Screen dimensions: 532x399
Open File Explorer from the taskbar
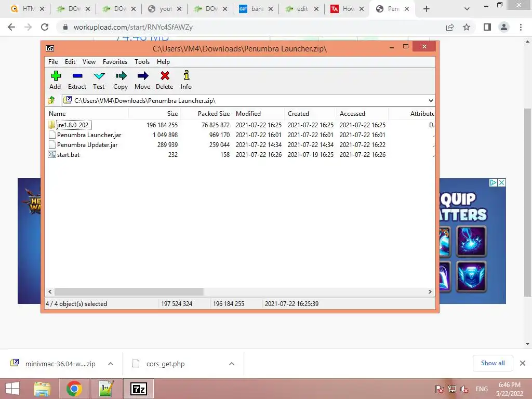pos(42,389)
